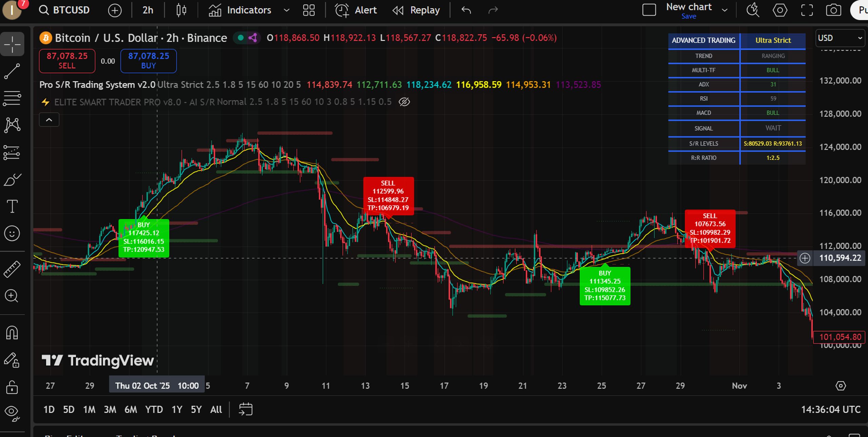Toggle stay in drawing mode
This screenshot has width=868, height=437.
pos(12,360)
